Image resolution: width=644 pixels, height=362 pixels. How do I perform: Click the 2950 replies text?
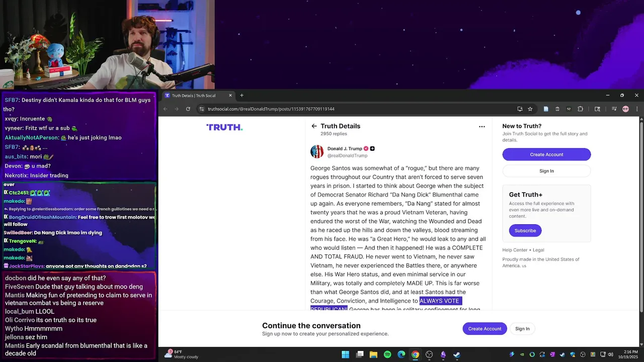tap(334, 134)
